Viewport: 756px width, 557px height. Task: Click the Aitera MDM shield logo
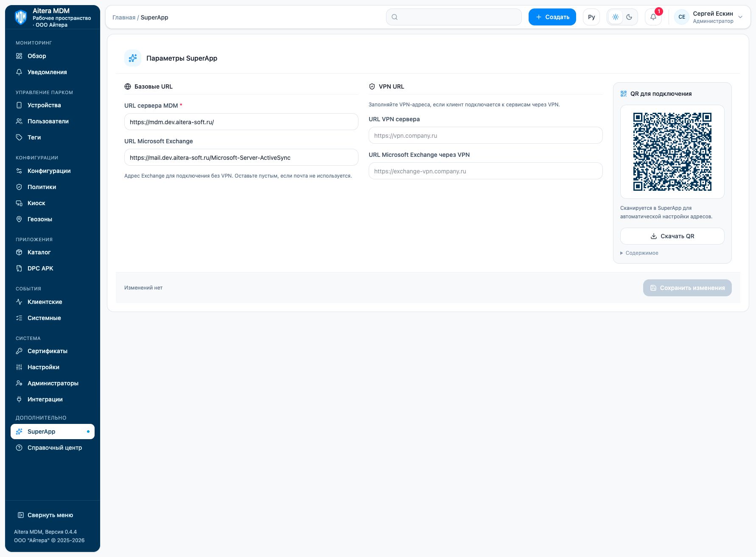pos(21,17)
